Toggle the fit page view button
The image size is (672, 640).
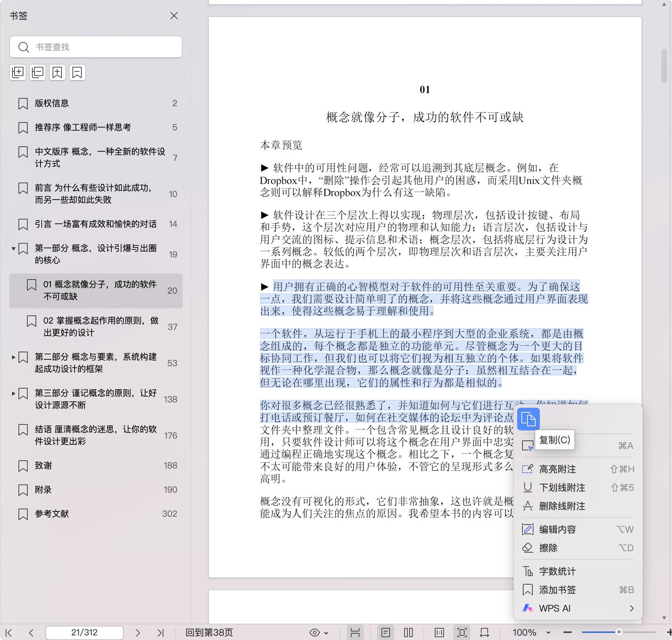tap(462, 633)
